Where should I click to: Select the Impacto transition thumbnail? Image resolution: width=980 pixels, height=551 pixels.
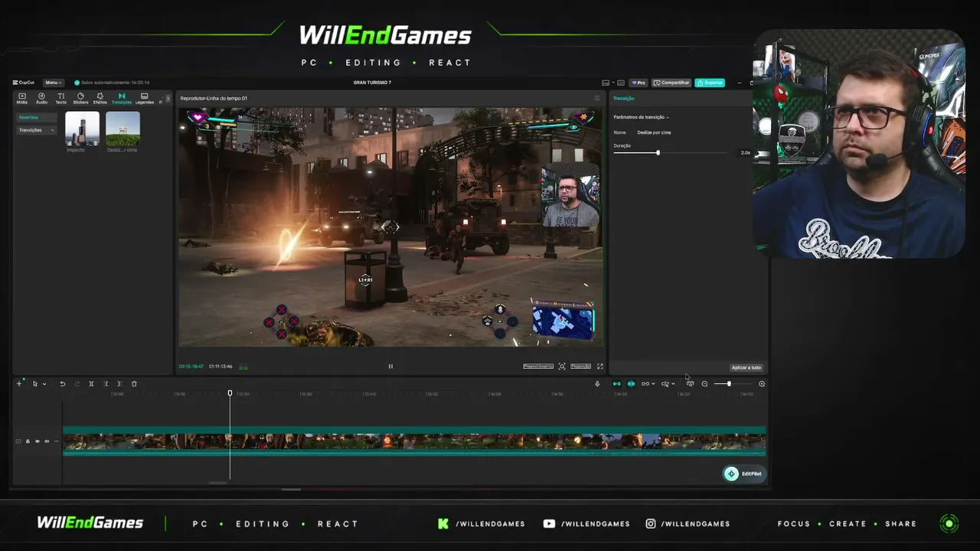pyautogui.click(x=82, y=129)
